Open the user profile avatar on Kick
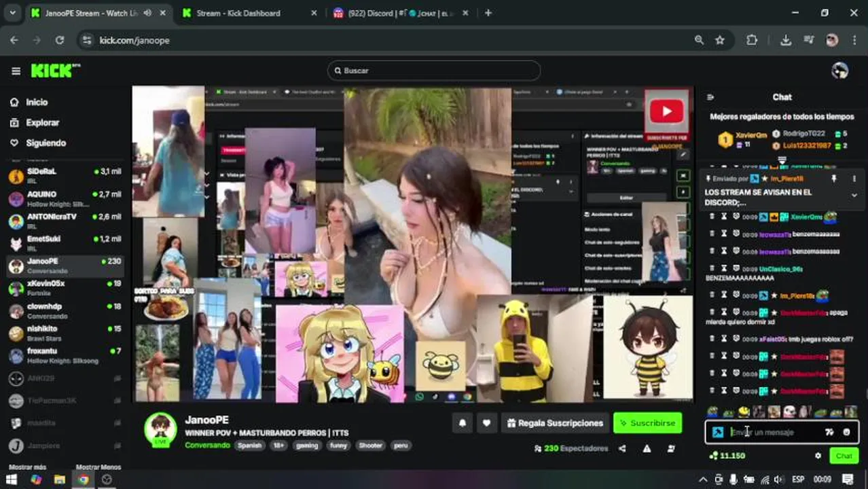 click(839, 71)
